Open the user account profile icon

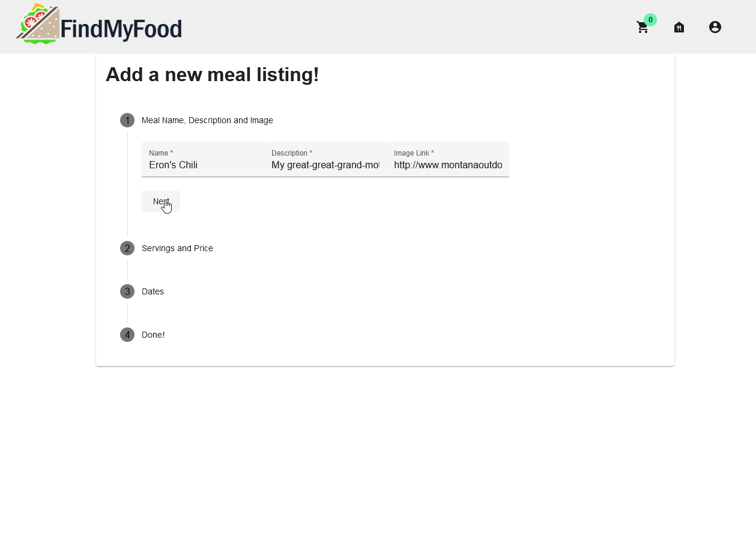(715, 27)
